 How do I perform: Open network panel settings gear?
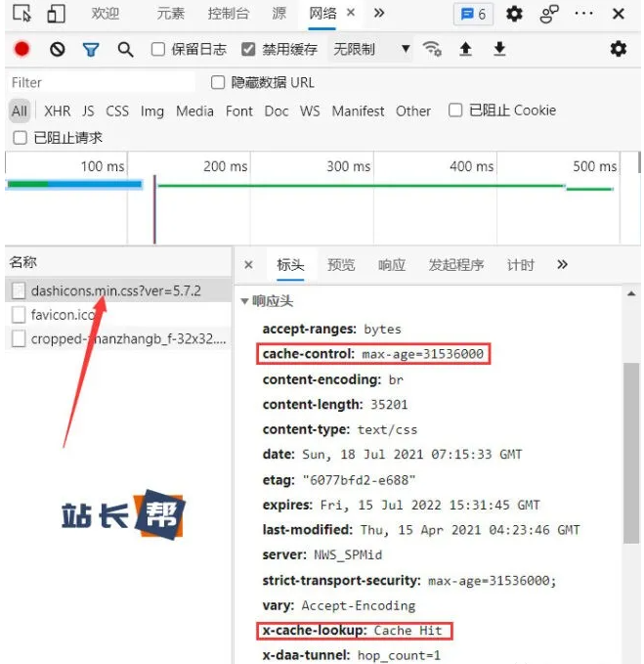click(619, 49)
